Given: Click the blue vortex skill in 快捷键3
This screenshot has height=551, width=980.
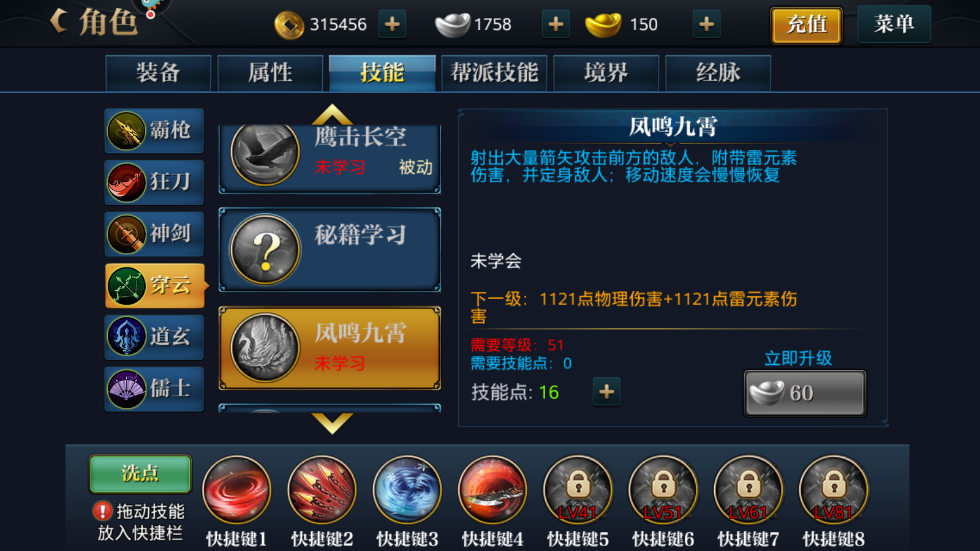Looking at the screenshot, I should [x=407, y=490].
